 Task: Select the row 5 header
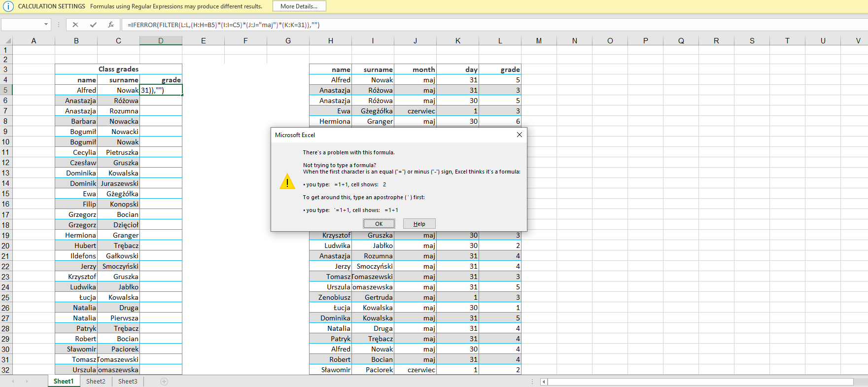point(6,90)
